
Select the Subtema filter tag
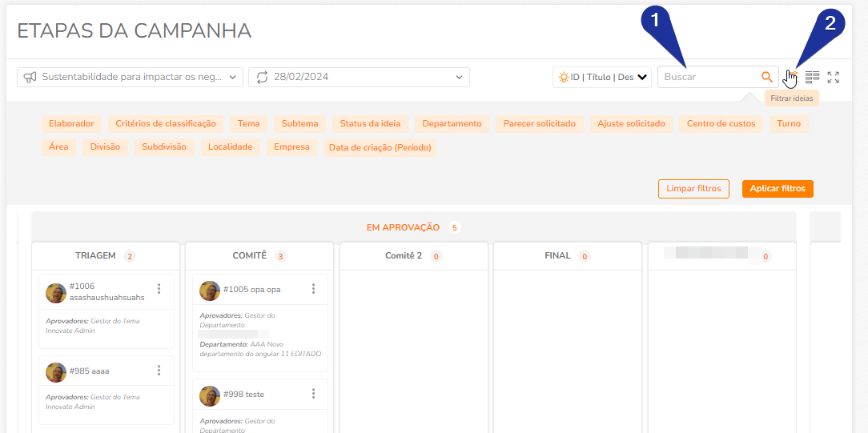click(x=299, y=123)
